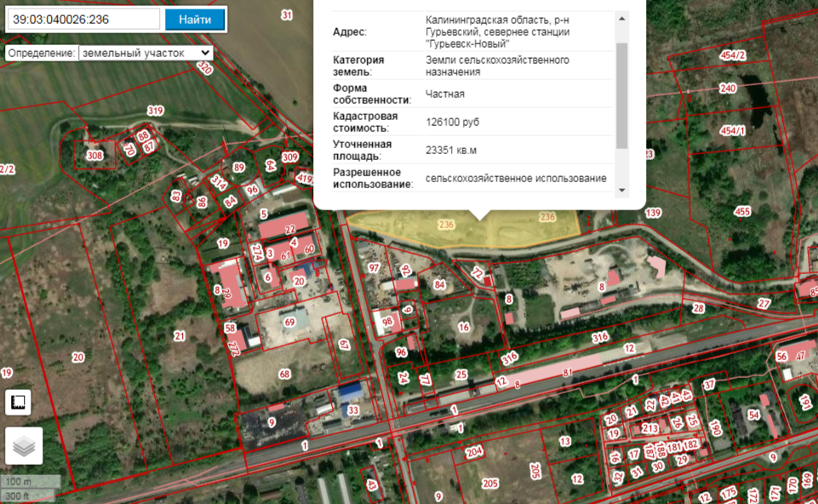This screenshot has width=818, height=504.
Task: Click parcel 319 on the map
Action: coord(155,112)
